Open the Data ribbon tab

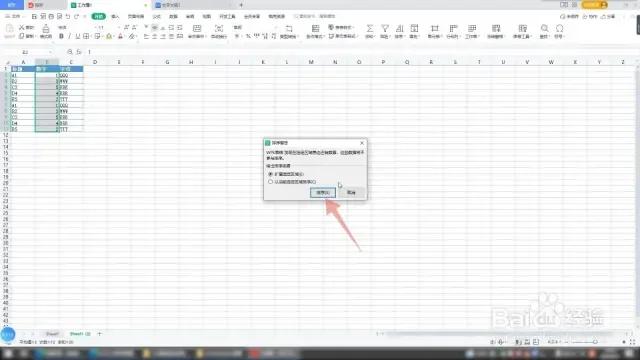pos(173,16)
